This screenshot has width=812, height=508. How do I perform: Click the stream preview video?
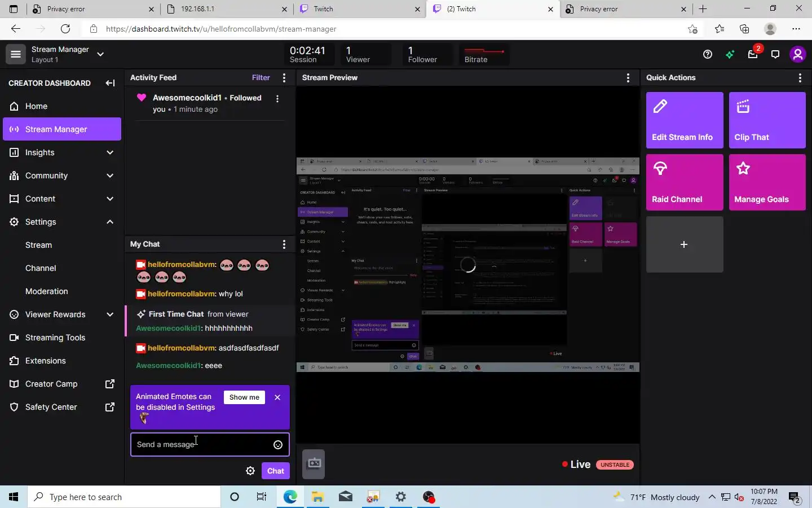point(468,265)
